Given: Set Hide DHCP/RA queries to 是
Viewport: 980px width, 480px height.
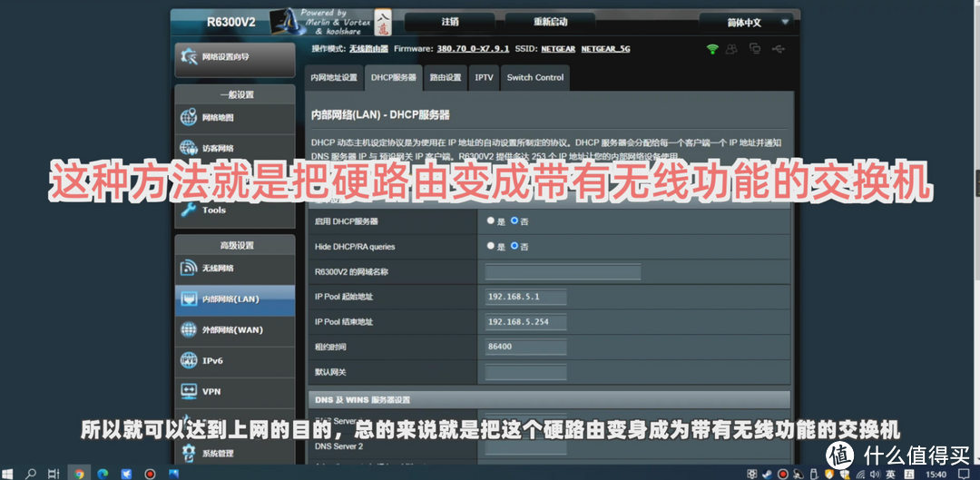Looking at the screenshot, I should (491, 246).
